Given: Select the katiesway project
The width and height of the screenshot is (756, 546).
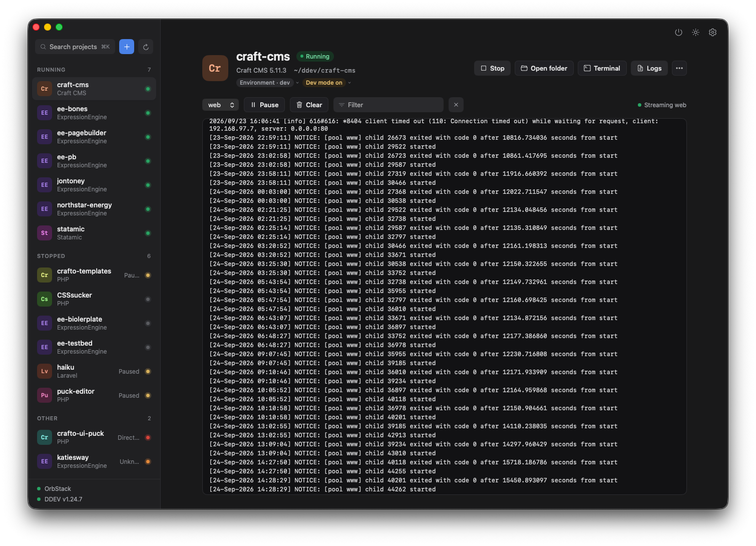Looking at the screenshot, I should click(x=94, y=461).
